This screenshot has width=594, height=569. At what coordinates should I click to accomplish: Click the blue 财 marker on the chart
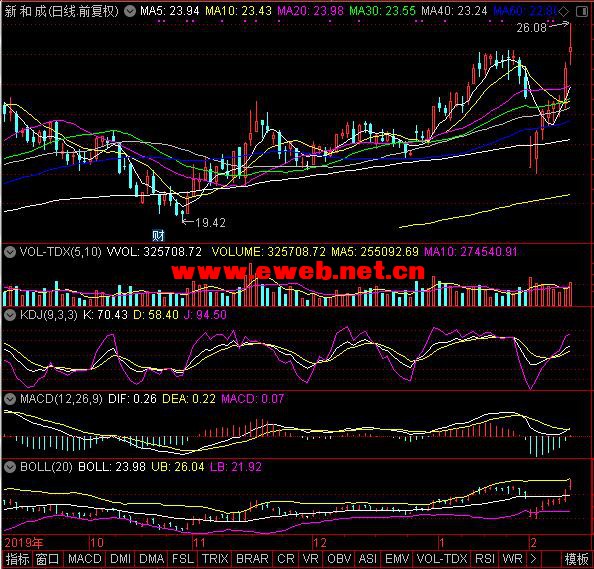(158, 236)
